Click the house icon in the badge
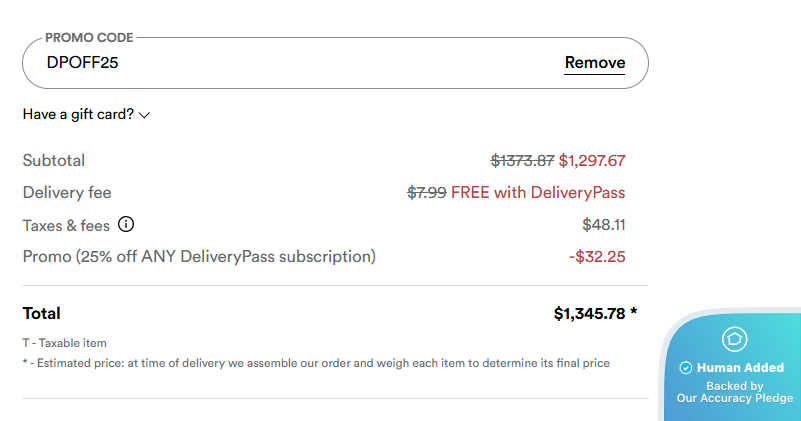This screenshot has height=421, width=801. (x=735, y=339)
